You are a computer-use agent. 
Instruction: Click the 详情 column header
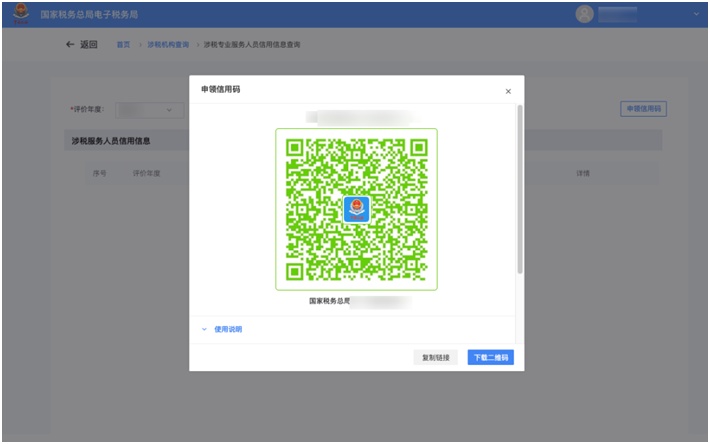point(583,173)
